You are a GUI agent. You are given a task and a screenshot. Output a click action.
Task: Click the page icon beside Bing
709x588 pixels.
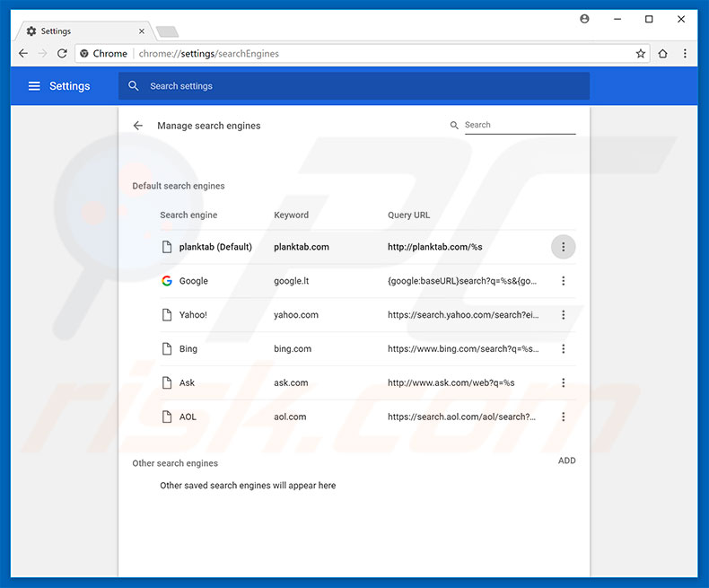click(167, 348)
